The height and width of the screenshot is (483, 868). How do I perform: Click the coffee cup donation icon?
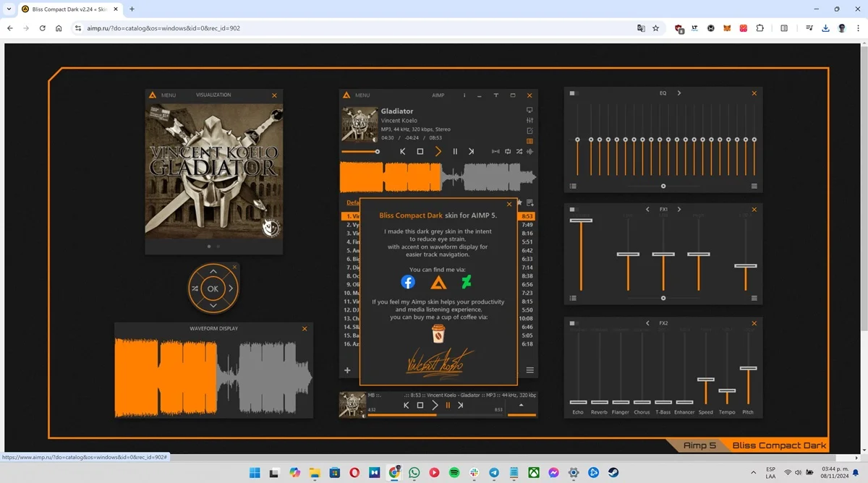pos(438,333)
